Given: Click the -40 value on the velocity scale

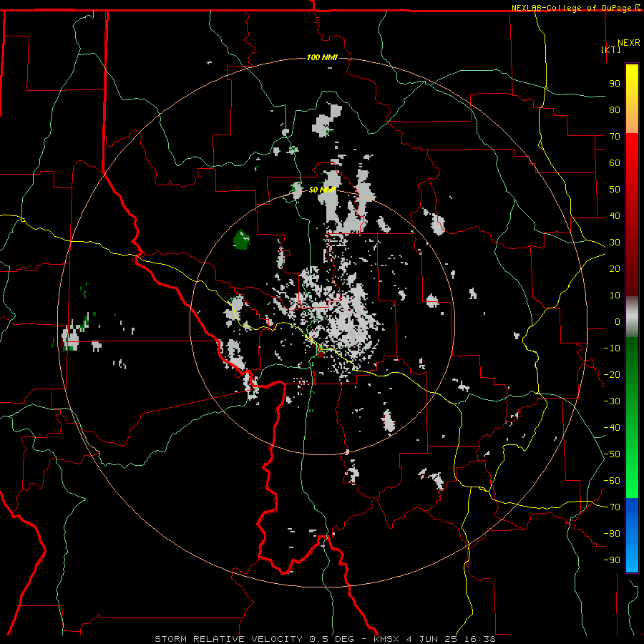Looking at the screenshot, I should [x=612, y=428].
